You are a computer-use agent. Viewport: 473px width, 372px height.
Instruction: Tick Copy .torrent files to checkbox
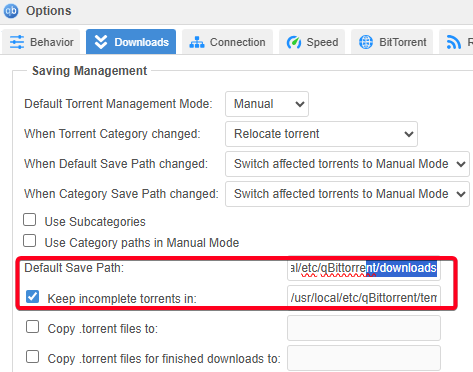click(x=32, y=327)
